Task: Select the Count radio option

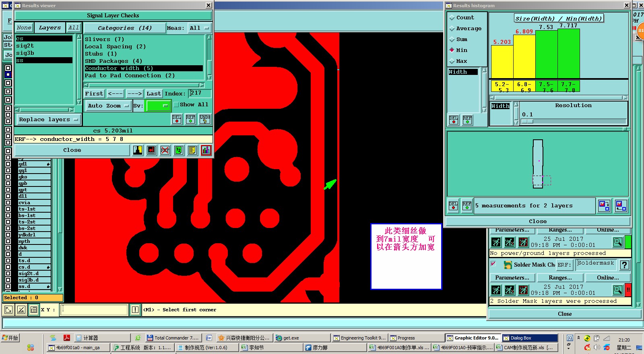Action: tap(452, 18)
